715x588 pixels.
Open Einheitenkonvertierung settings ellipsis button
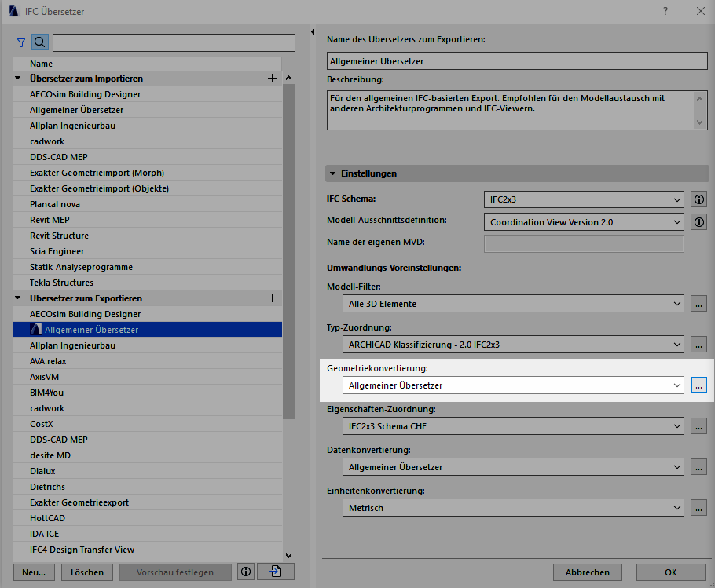click(699, 508)
